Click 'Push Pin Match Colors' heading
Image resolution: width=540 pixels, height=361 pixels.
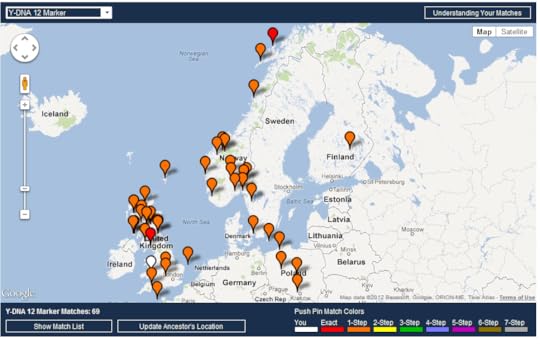(329, 311)
